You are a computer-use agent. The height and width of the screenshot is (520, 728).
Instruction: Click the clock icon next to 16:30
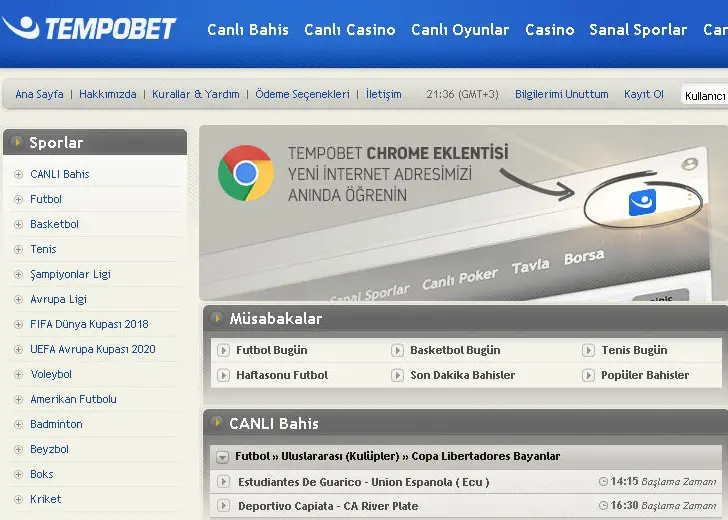[603, 506]
